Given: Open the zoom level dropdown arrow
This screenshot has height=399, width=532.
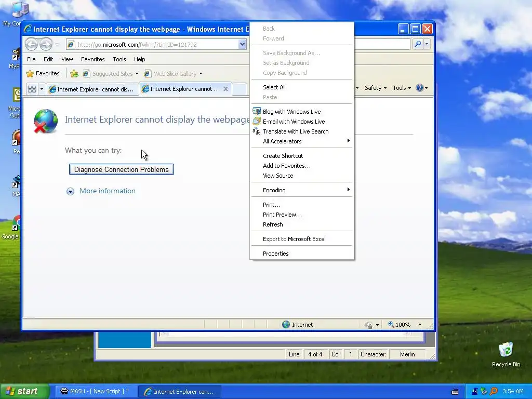Looking at the screenshot, I should coord(420,325).
